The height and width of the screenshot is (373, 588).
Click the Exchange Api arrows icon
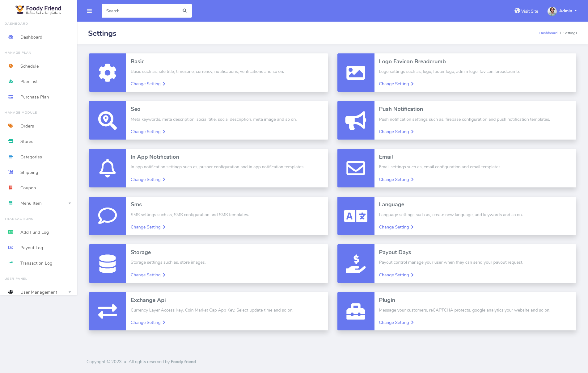coord(108,311)
